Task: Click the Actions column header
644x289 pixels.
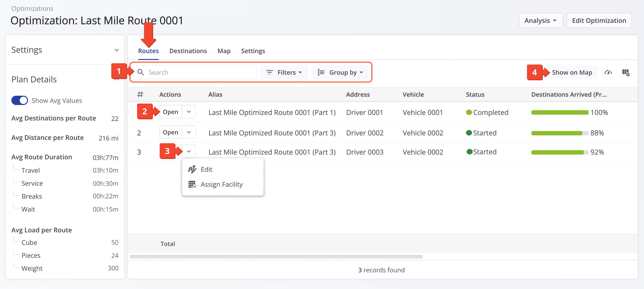Action: (x=170, y=94)
